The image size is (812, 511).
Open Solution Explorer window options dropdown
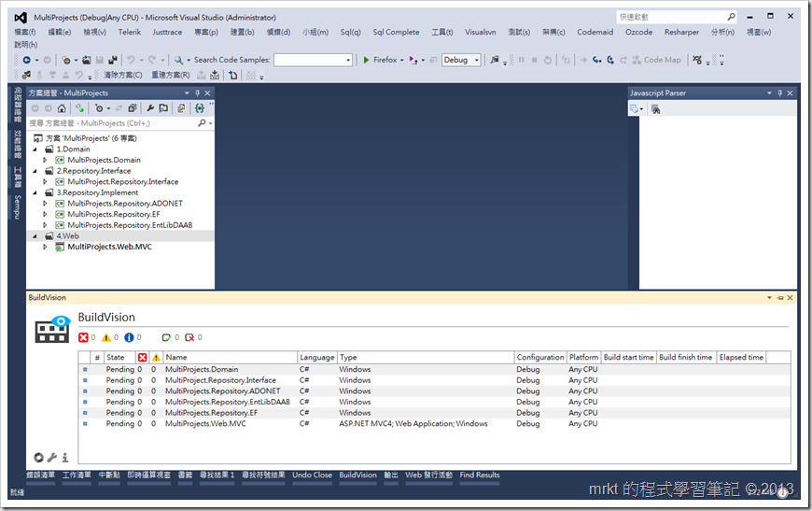187,93
